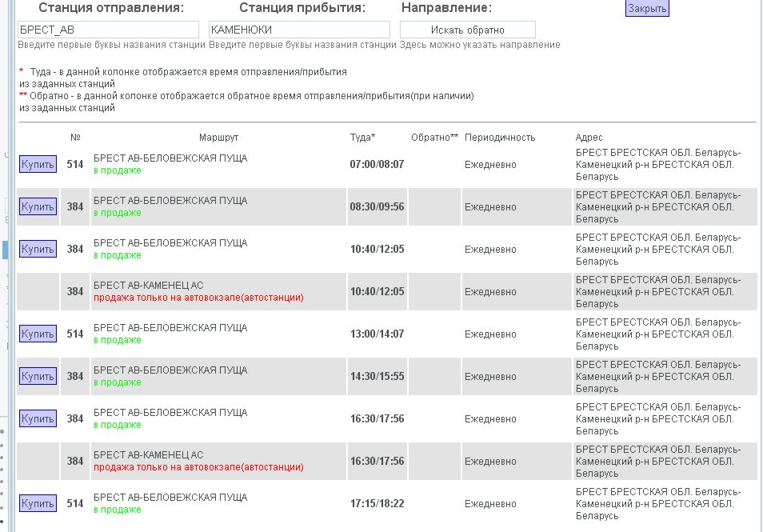
Task: Click the Обратно** column header
Action: click(x=434, y=138)
